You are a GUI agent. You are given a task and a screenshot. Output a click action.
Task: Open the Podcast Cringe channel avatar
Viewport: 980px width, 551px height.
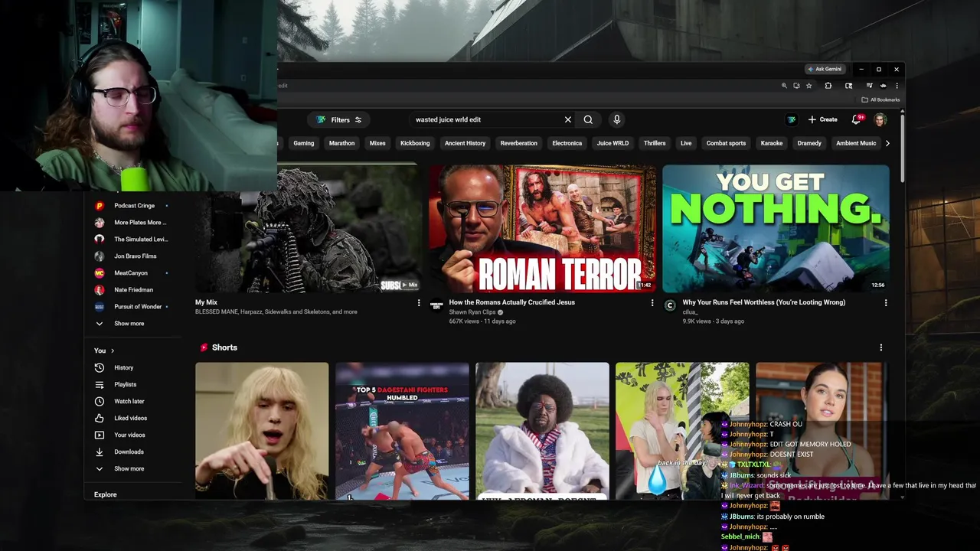click(x=99, y=205)
